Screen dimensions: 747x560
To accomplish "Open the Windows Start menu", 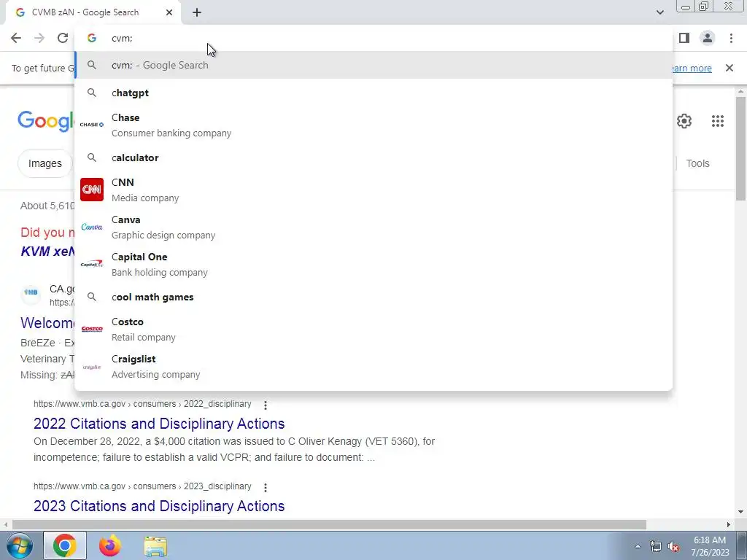I will [18, 545].
